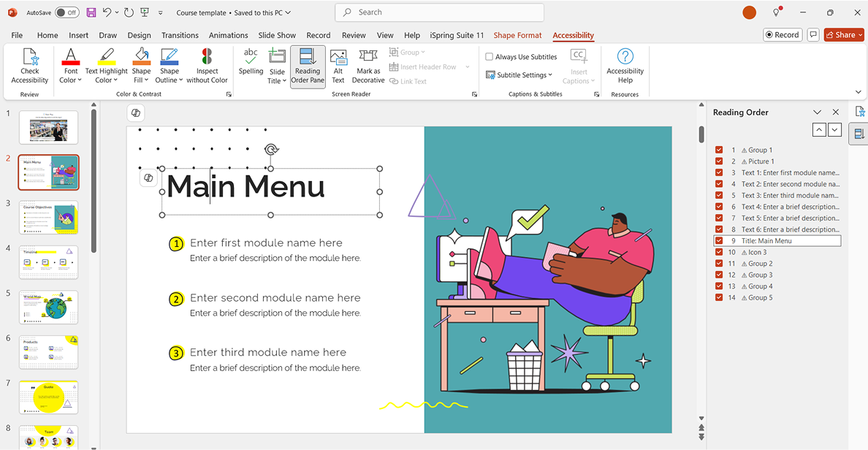The image size is (868, 450).
Task: Open Reading Order pane options chevron
Action: 817,113
